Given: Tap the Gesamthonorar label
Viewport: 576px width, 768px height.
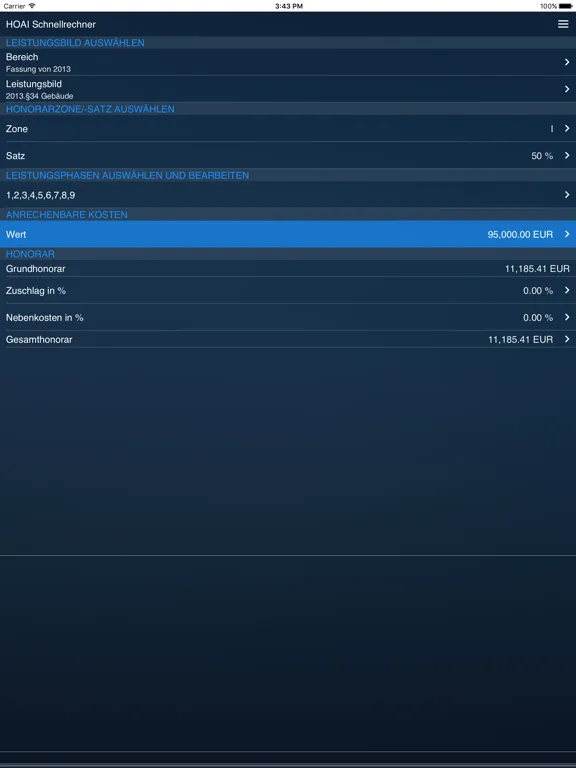Looking at the screenshot, I should (x=39, y=339).
